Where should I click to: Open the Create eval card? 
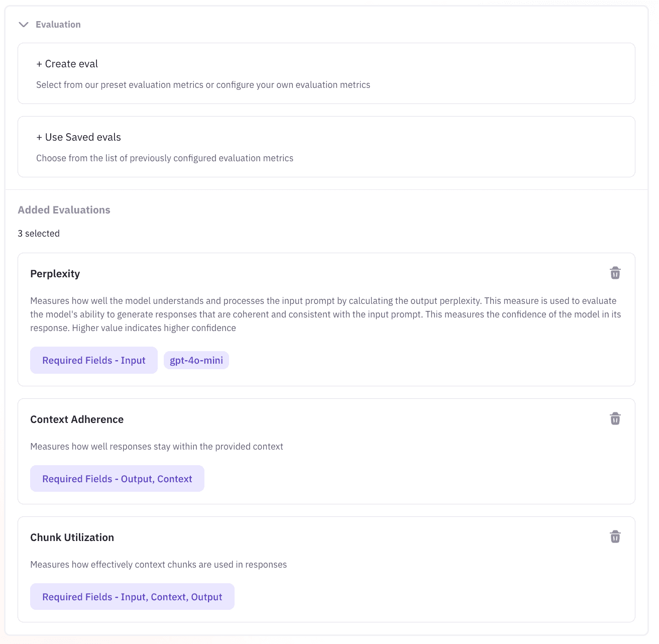[x=326, y=73]
